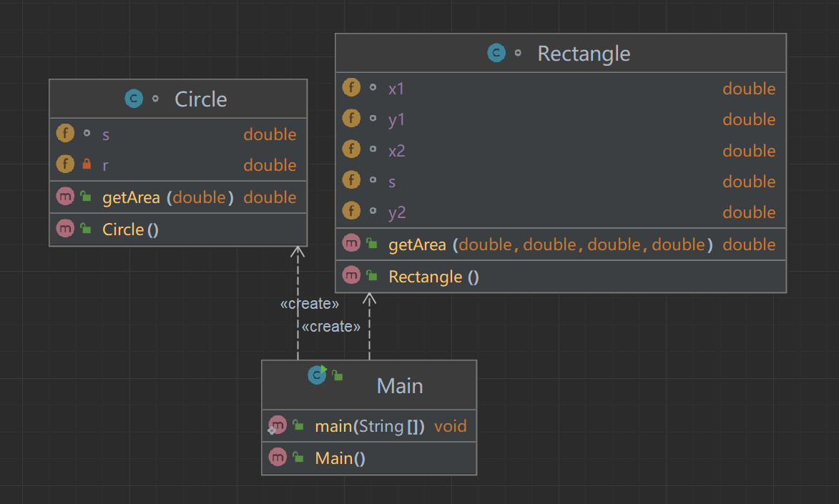Click the dependency arrowhead pointing to Rectangle
Screen dimensions: 839x504
[x=370, y=298]
